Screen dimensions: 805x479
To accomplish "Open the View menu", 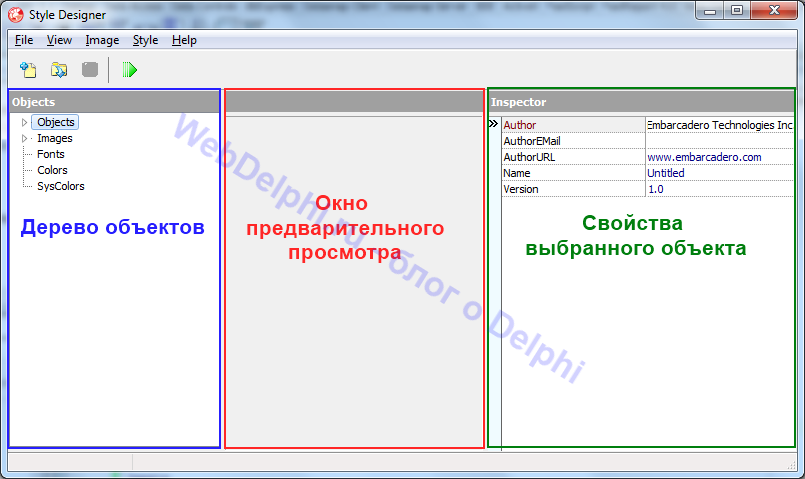I will pyautogui.click(x=59, y=40).
